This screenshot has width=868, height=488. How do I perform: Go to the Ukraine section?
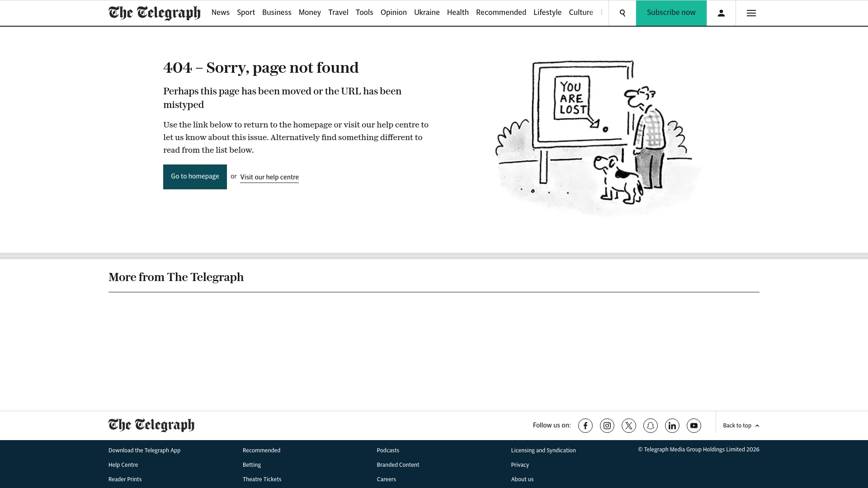[x=427, y=13]
